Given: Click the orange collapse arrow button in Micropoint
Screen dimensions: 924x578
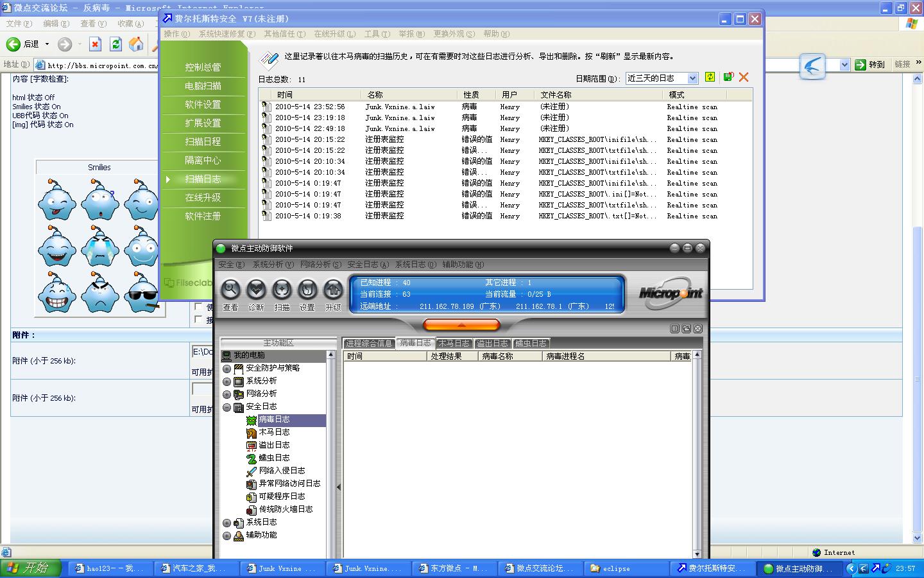Looking at the screenshot, I should [x=461, y=325].
